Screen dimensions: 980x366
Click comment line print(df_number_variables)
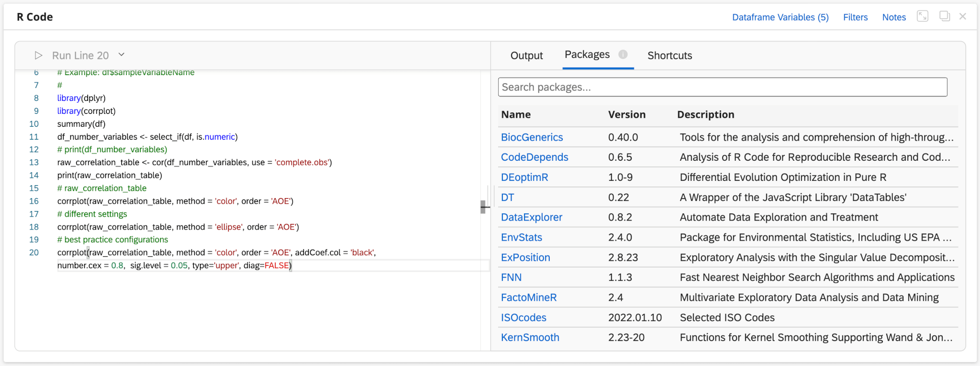click(x=112, y=150)
